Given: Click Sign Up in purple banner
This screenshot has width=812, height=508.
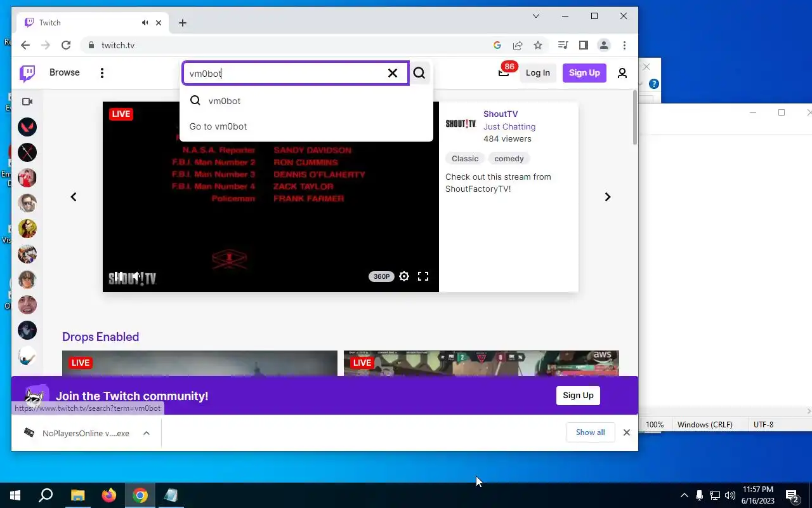Looking at the screenshot, I should click(579, 395).
